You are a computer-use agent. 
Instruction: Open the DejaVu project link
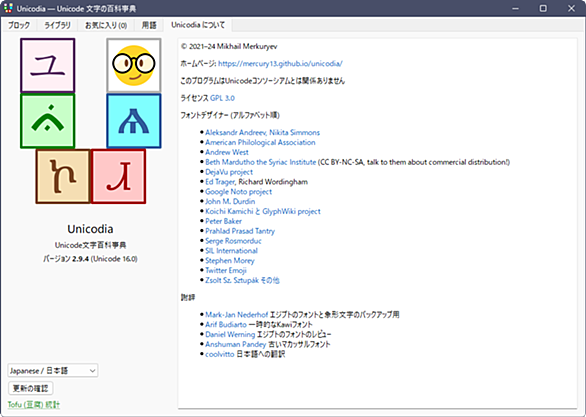(x=229, y=172)
